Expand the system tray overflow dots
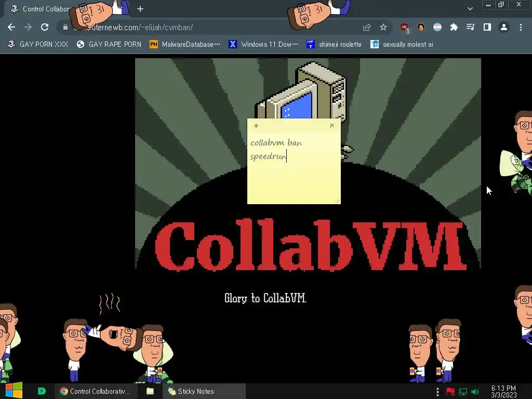This screenshot has width=532, height=399. [437, 392]
